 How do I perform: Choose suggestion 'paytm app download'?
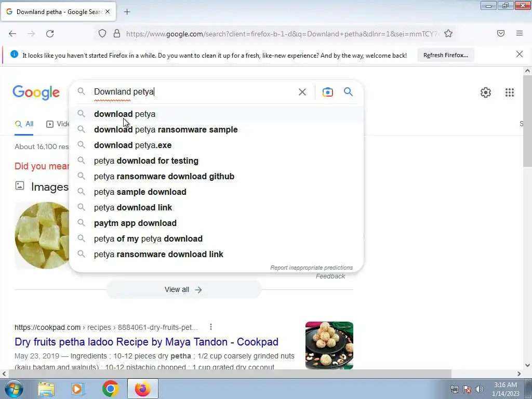pyautogui.click(x=216, y=223)
